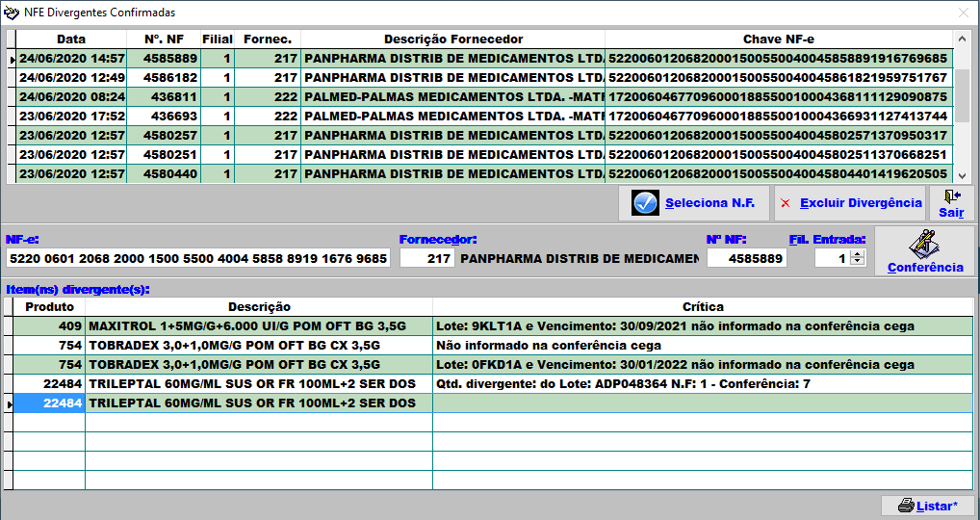This screenshot has height=520, width=980.
Task: Click the Crítica column header
Action: point(703,307)
